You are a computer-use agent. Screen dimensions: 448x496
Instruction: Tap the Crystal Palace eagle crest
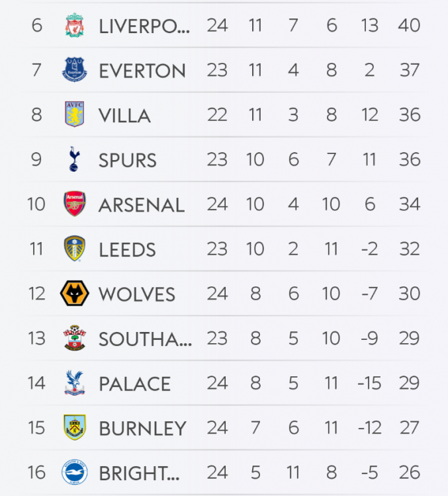coord(75,383)
